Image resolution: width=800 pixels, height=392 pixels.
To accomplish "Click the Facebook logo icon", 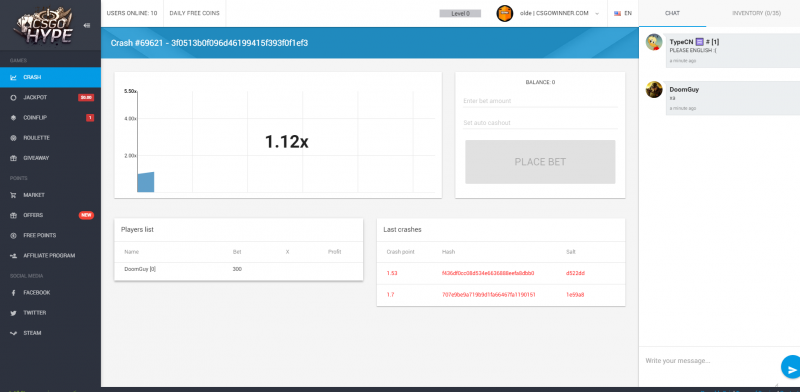I will point(13,292).
